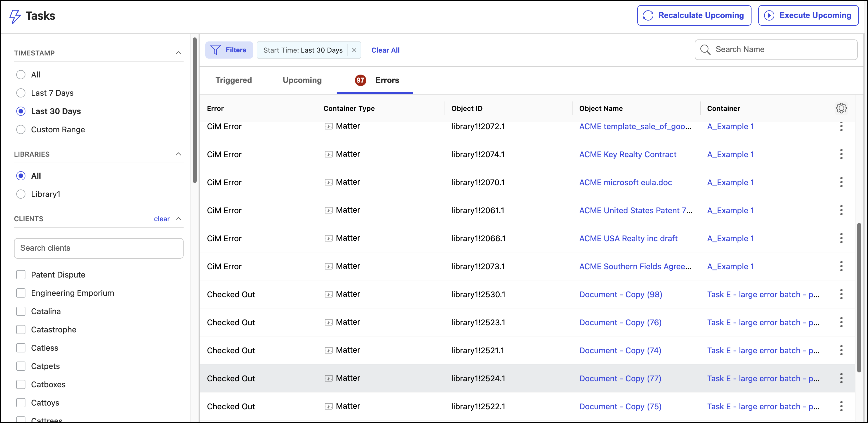Click the Matter icon in library1!2521.1 row
The width and height of the screenshot is (868, 423).
pos(328,350)
